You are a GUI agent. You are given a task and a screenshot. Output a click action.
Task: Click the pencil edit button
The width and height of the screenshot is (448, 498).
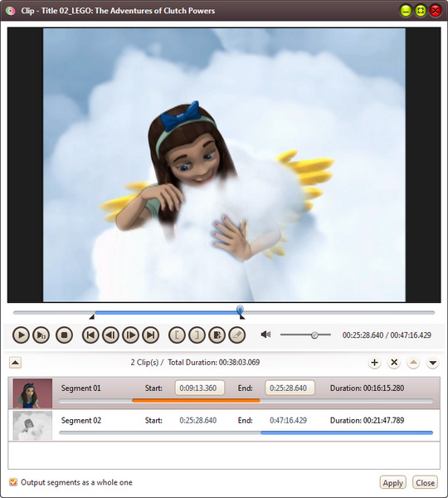click(237, 334)
